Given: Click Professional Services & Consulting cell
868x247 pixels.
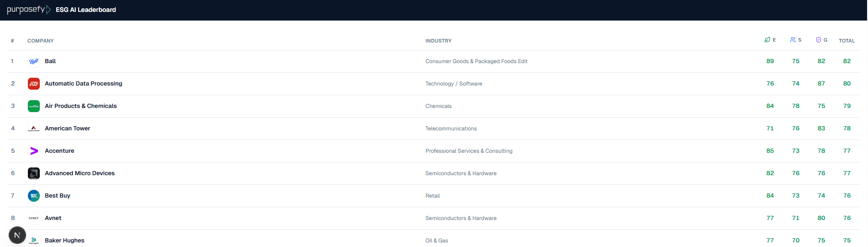Looking at the screenshot, I should [469, 151].
